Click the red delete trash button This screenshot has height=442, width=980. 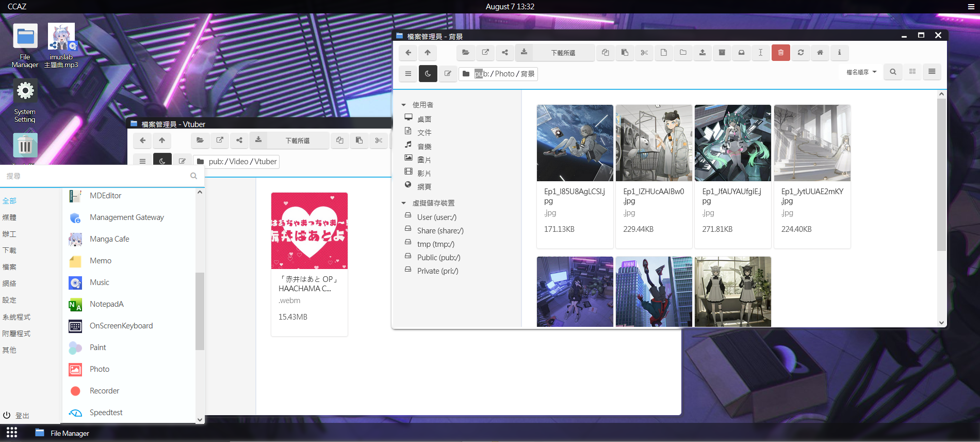tap(780, 53)
